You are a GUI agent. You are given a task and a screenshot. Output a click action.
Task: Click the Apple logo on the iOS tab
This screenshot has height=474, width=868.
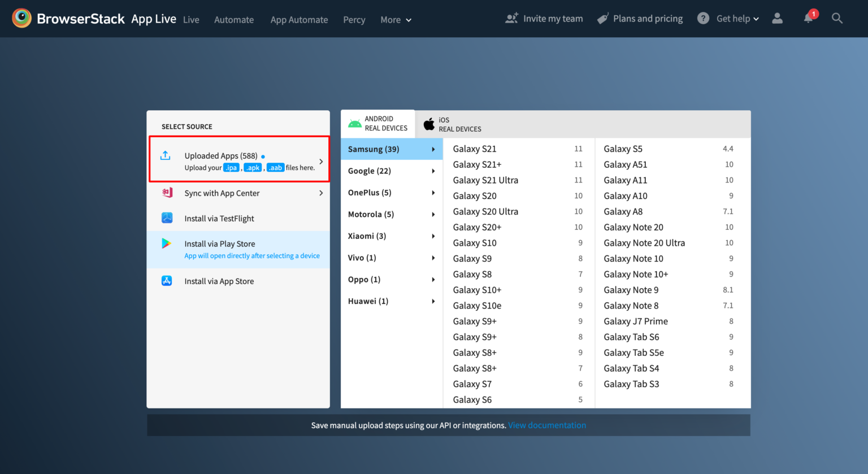429,124
